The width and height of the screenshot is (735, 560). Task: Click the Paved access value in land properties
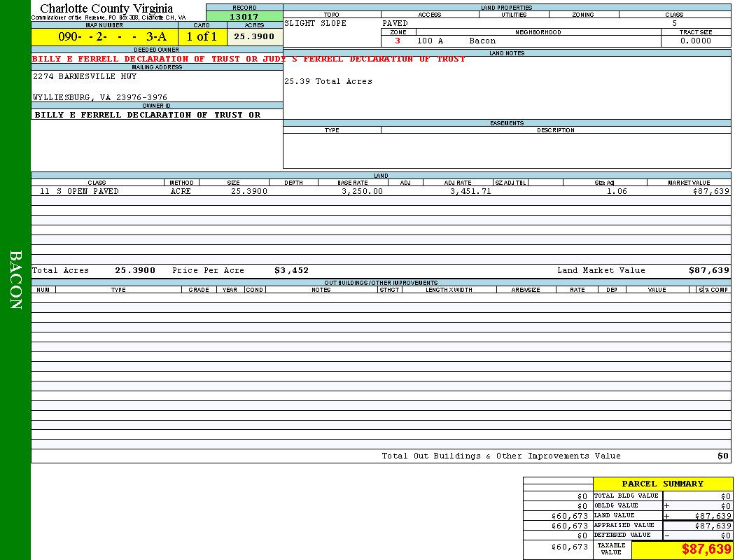tap(395, 24)
